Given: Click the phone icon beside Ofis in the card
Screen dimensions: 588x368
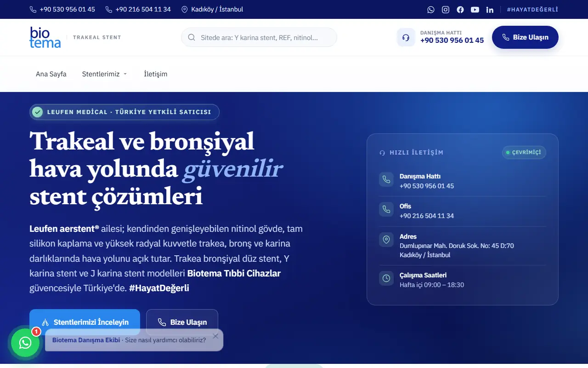Looking at the screenshot, I should coord(386,209).
